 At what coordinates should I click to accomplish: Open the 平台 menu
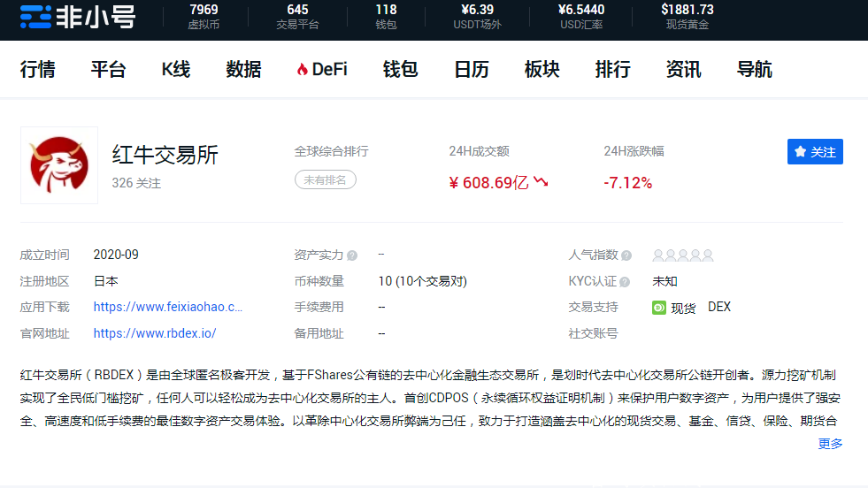(109, 70)
